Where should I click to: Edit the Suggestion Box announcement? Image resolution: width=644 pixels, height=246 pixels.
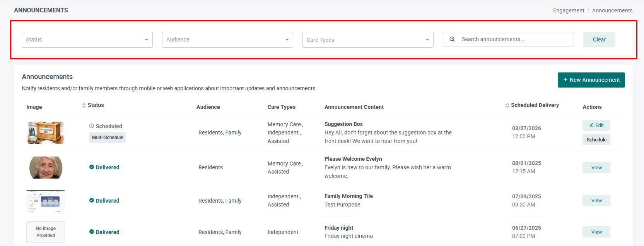click(x=596, y=125)
